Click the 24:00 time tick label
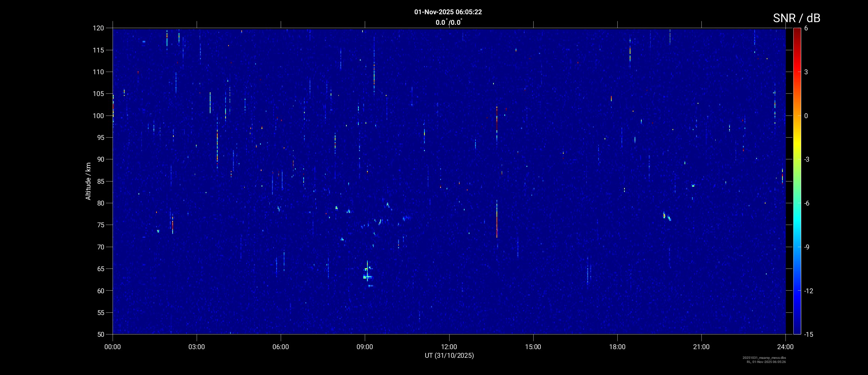The width and height of the screenshot is (868, 375). (785, 347)
